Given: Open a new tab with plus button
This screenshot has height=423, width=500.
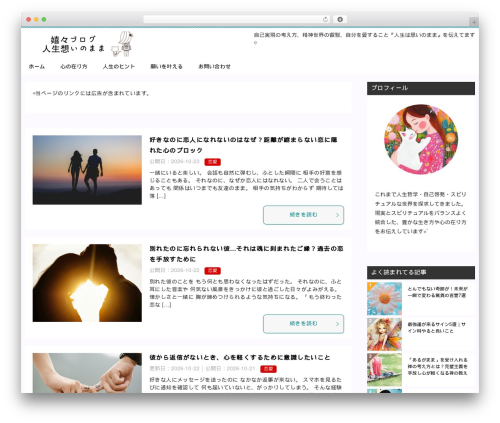Looking at the screenshot, I should coord(474,22).
